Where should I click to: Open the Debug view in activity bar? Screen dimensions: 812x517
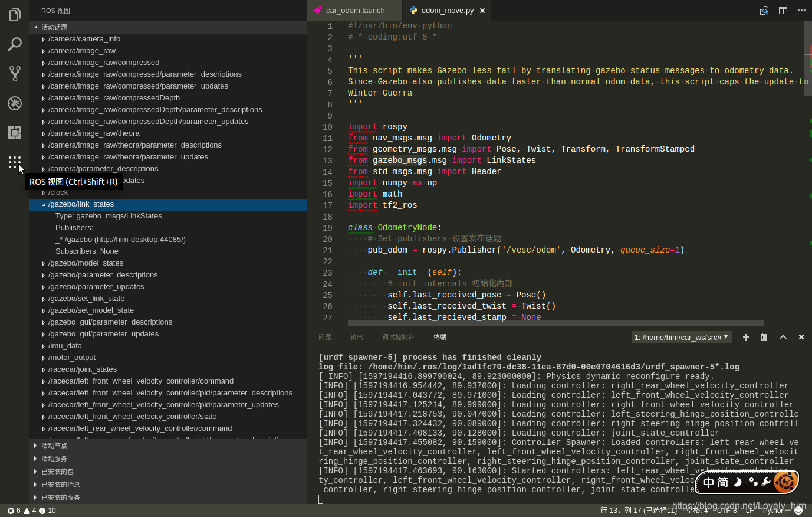coord(15,103)
